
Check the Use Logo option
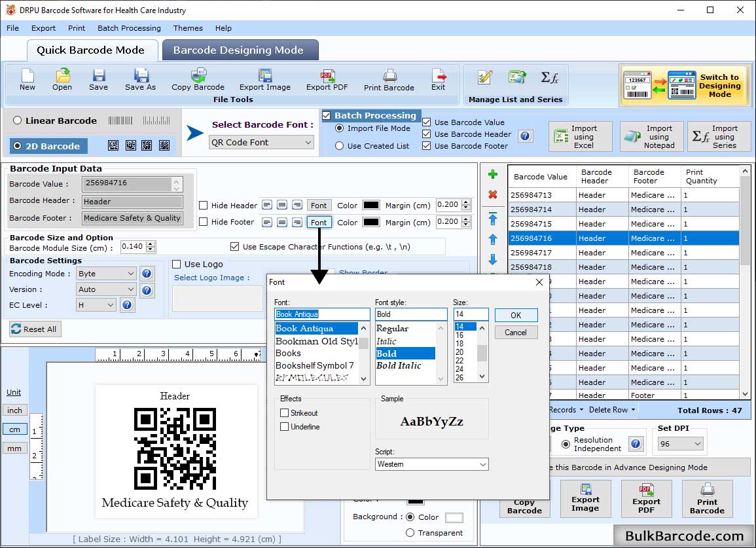click(177, 264)
